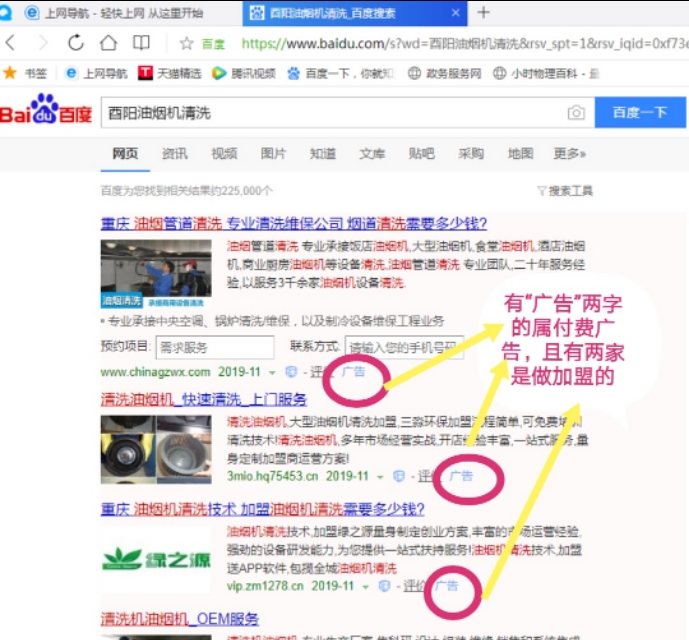Expand arrow next to 3mio.hq75453.cn 2019-11
The height and width of the screenshot is (640, 689).
pos(380,477)
